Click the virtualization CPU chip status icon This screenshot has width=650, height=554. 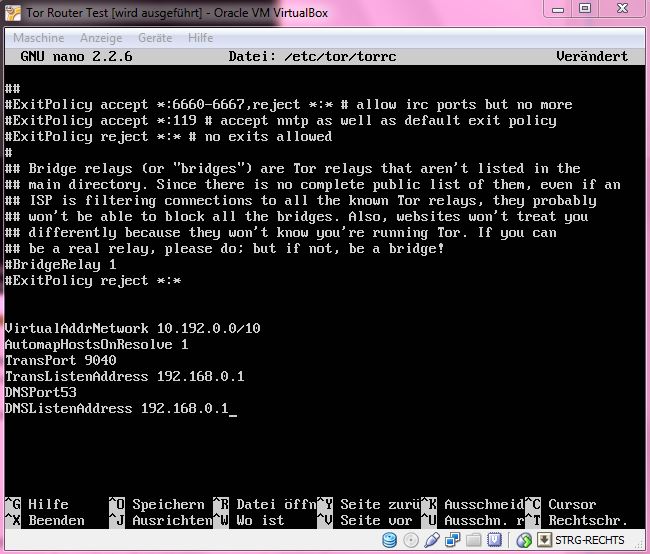tap(495, 540)
